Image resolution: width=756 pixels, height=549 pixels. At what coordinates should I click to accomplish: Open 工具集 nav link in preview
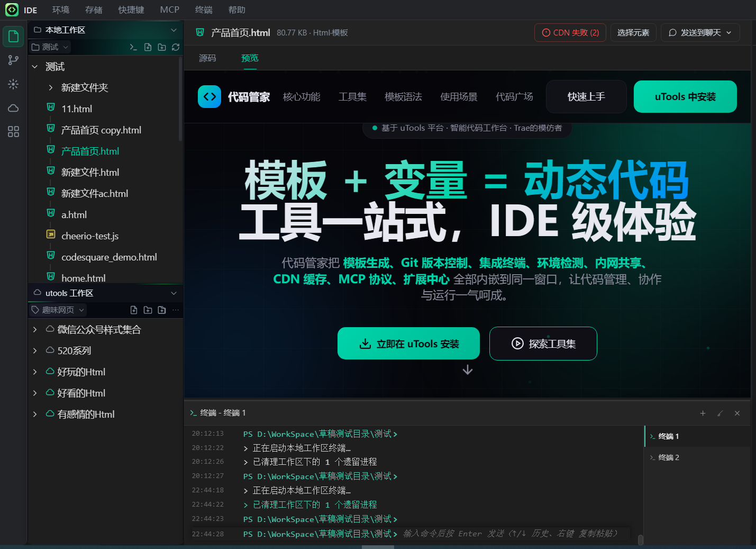coord(352,97)
